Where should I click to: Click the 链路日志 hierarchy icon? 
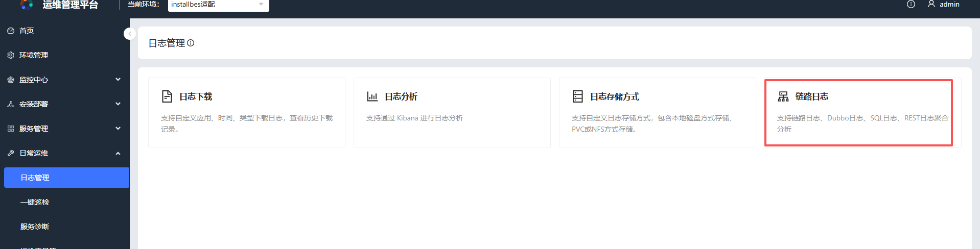click(x=783, y=96)
